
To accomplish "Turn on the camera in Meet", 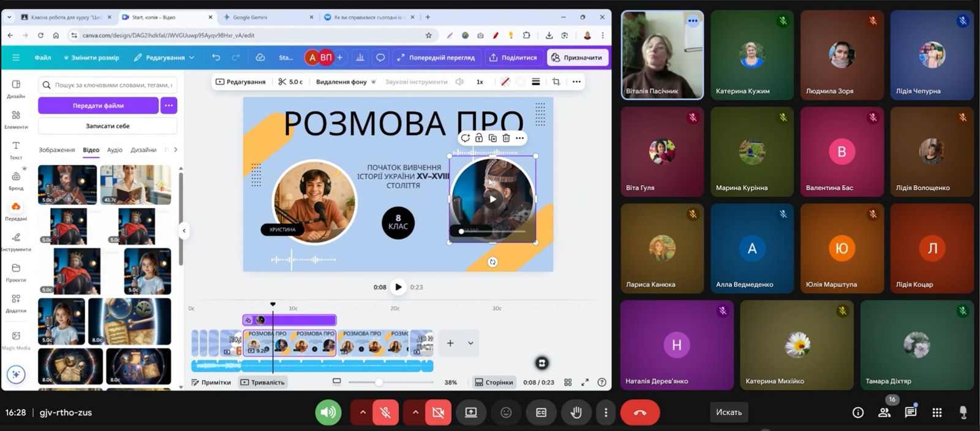I will pos(438,413).
